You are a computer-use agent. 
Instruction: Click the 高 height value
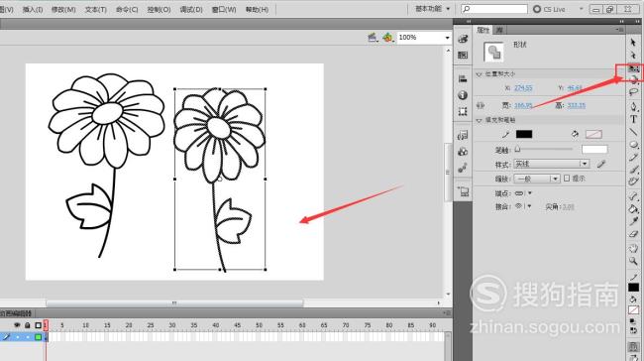576,106
